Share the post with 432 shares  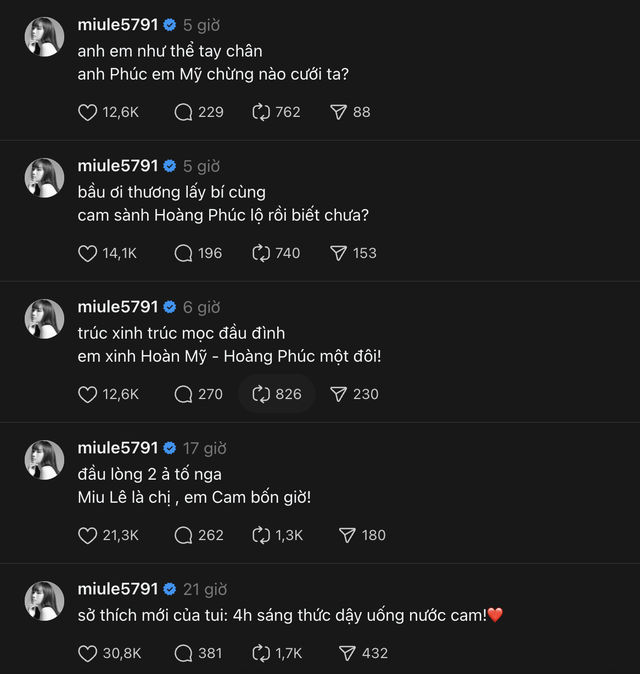point(346,653)
